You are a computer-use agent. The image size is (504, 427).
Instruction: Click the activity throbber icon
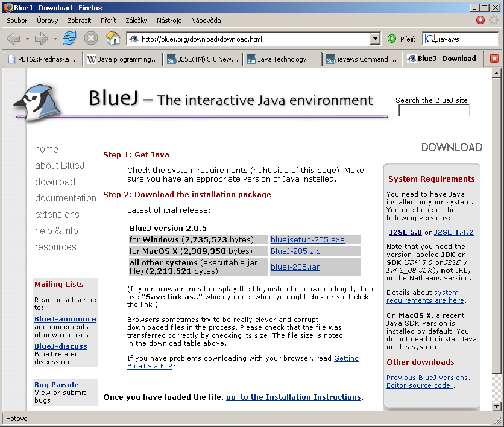coord(494,20)
